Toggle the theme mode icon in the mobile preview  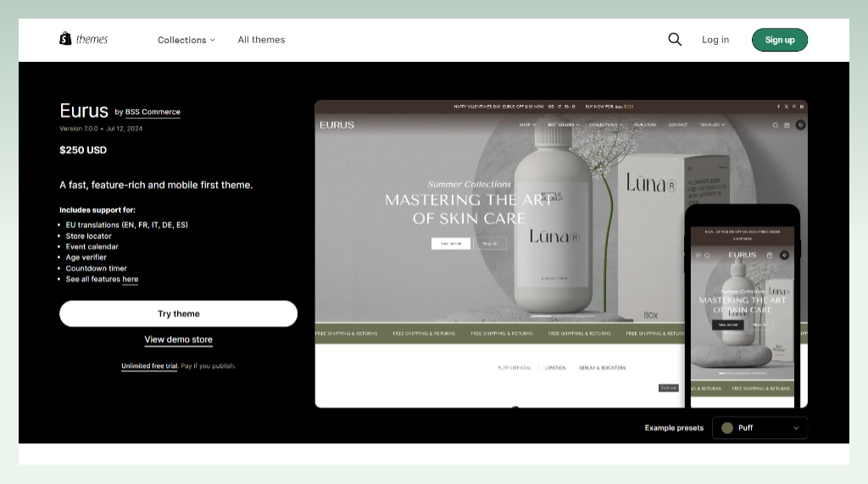pos(784,255)
